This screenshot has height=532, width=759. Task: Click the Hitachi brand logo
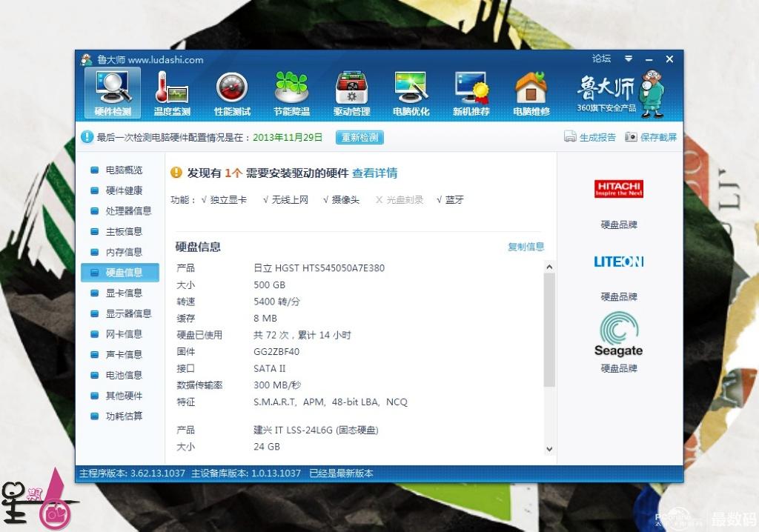point(619,188)
